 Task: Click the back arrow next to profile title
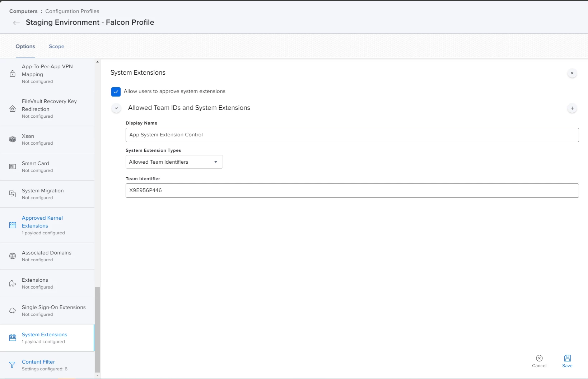tap(16, 23)
